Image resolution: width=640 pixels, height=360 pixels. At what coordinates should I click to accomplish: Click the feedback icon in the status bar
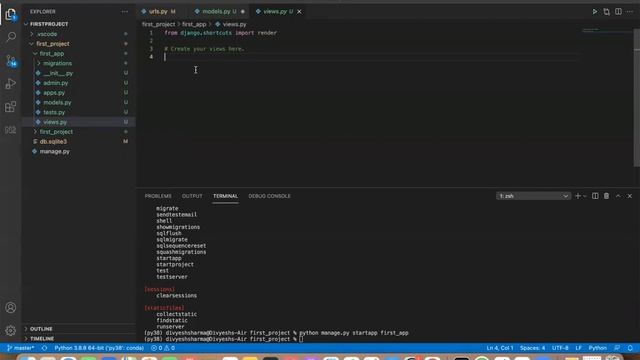617,348
